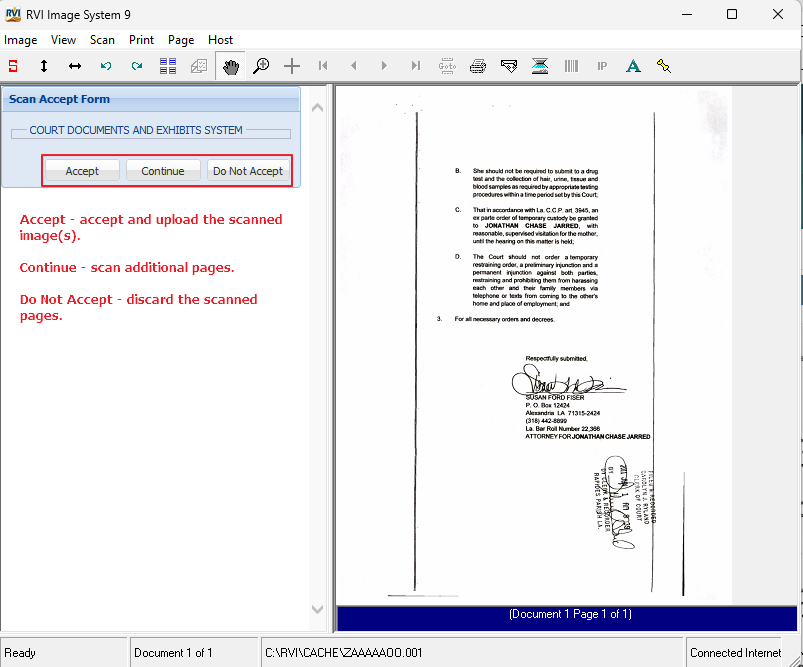
Task: Click the Continue button
Action: [x=163, y=171]
